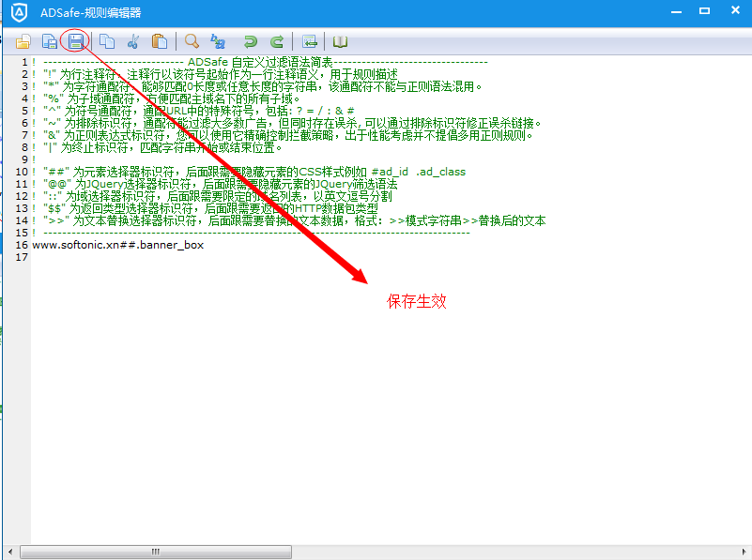This screenshot has width=752, height=560.
Task: Close the ADSafe rule editor window
Action: click(735, 10)
